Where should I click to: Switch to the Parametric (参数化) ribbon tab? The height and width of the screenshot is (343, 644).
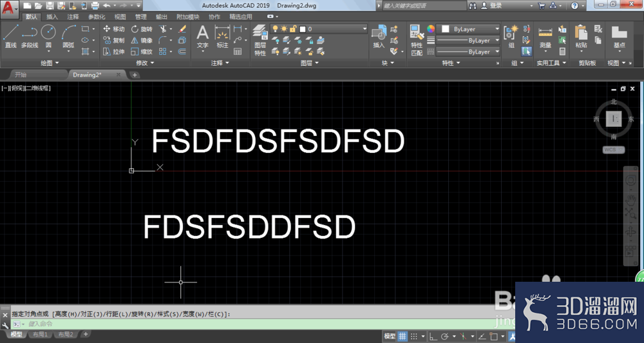click(x=97, y=17)
